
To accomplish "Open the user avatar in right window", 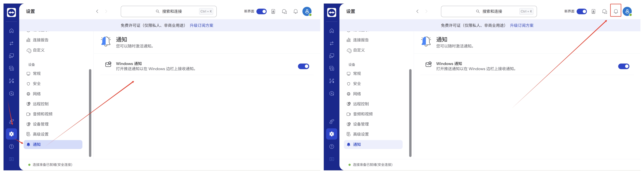I will (627, 11).
